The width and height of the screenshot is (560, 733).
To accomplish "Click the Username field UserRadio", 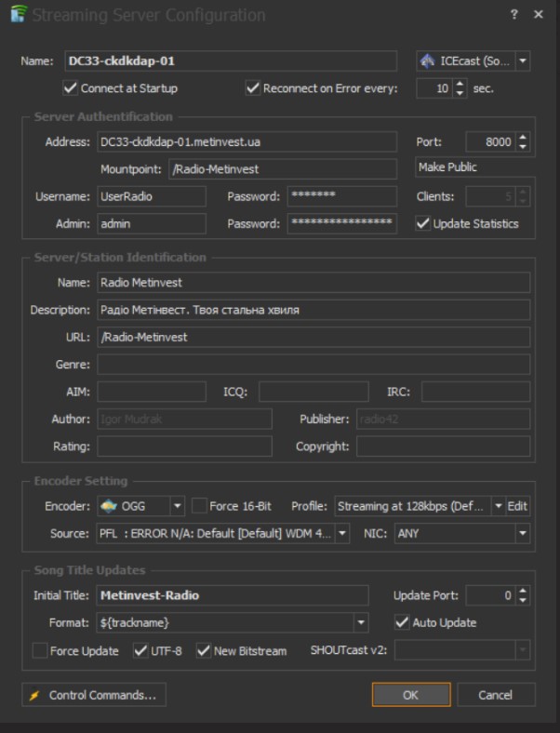I will click(x=152, y=196).
